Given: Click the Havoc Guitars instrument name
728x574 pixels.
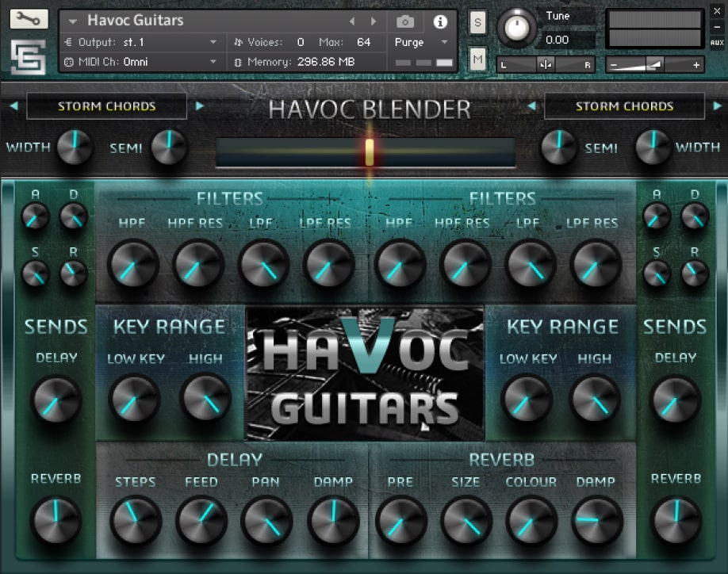Looking at the screenshot, I should click(x=135, y=21).
